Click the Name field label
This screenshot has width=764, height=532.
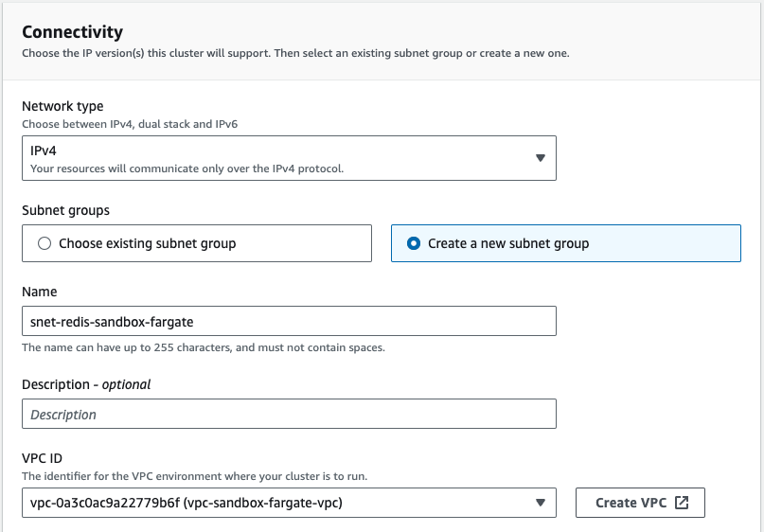pyautogui.click(x=39, y=293)
